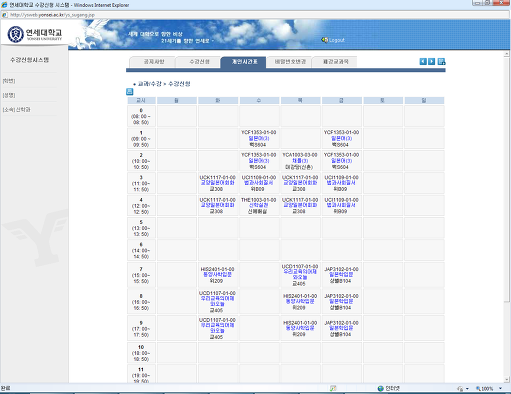Open the 수강신청 tab
This screenshot has height=394, width=511.
pos(199,62)
